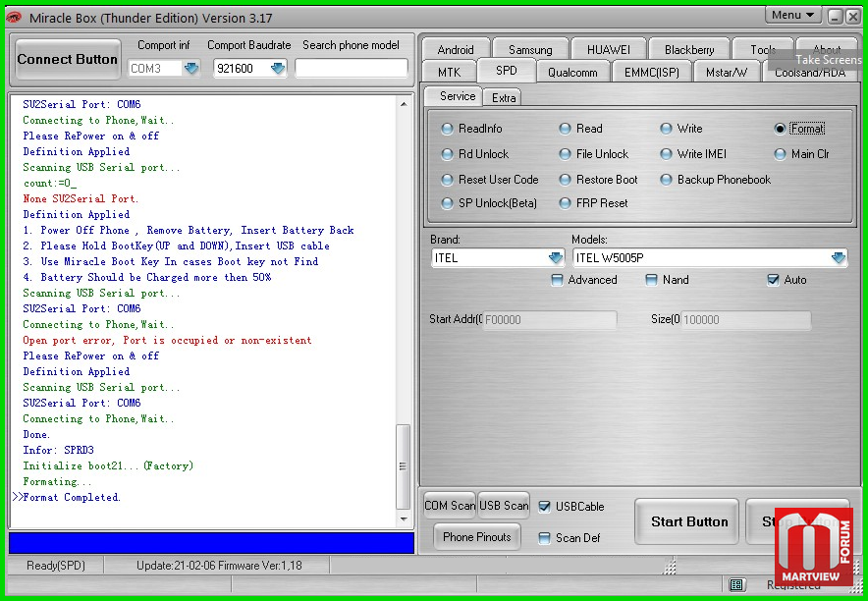Expand the Models ITEL W5005P dropdown
Image resolution: width=868 pixels, height=601 pixels.
(838, 258)
